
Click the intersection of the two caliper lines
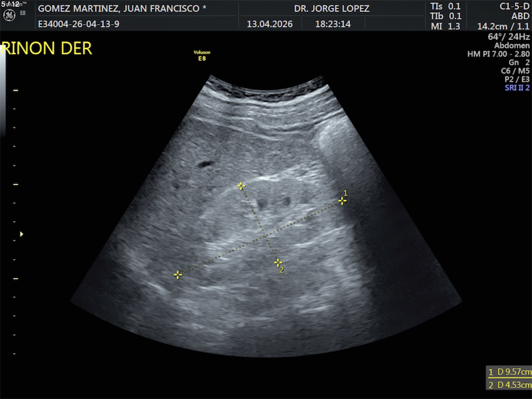tap(265, 235)
